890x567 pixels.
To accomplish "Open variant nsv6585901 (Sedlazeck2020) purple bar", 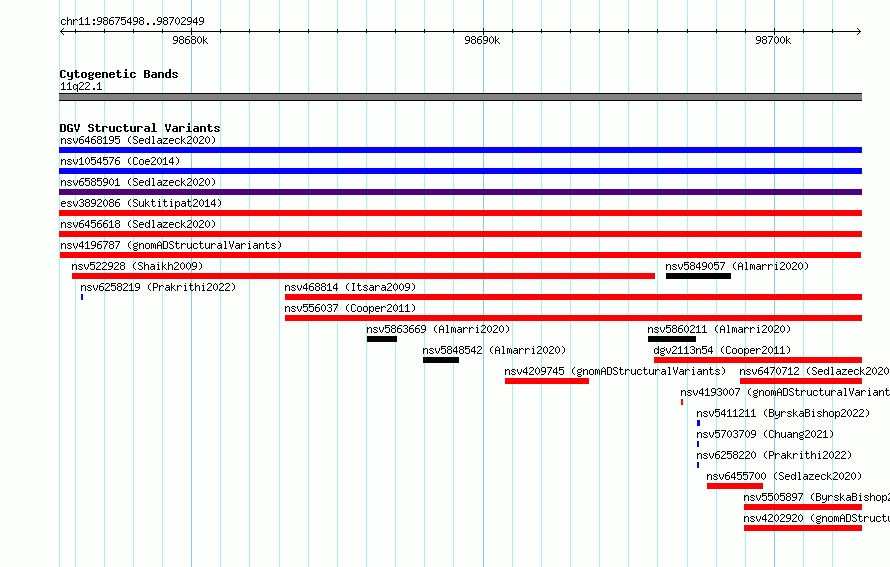I will pos(460,192).
